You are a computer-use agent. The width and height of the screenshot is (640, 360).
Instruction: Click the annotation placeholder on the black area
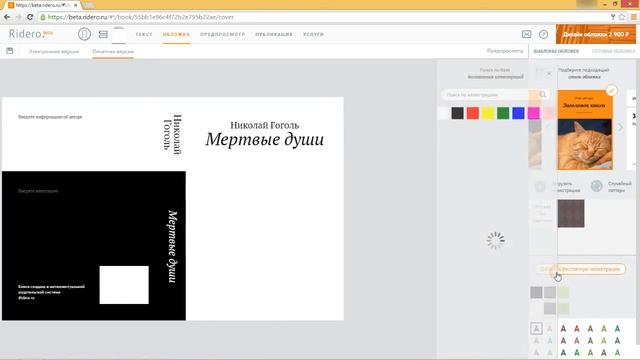38,191
